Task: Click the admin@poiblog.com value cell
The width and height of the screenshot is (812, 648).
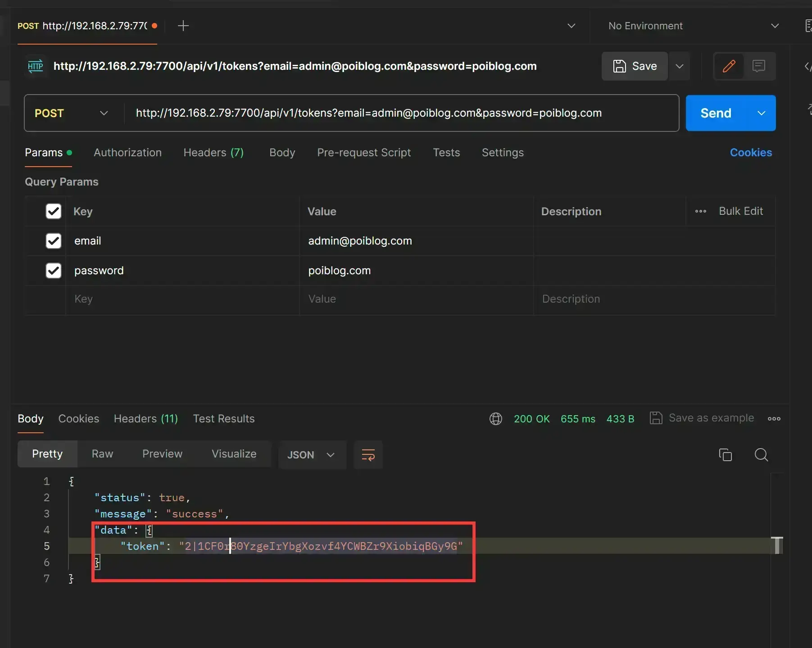Action: (x=416, y=241)
